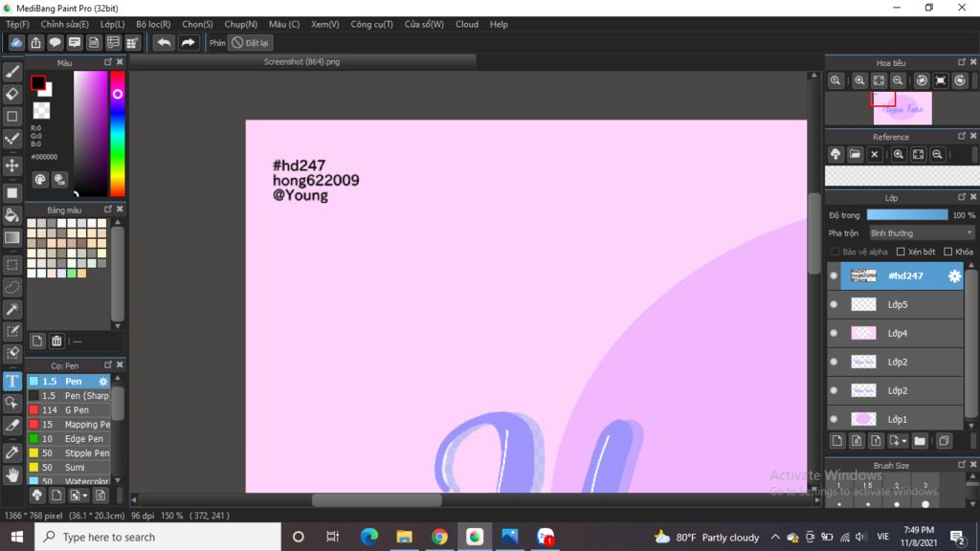Open File Explorer from taskbar

pyautogui.click(x=405, y=538)
